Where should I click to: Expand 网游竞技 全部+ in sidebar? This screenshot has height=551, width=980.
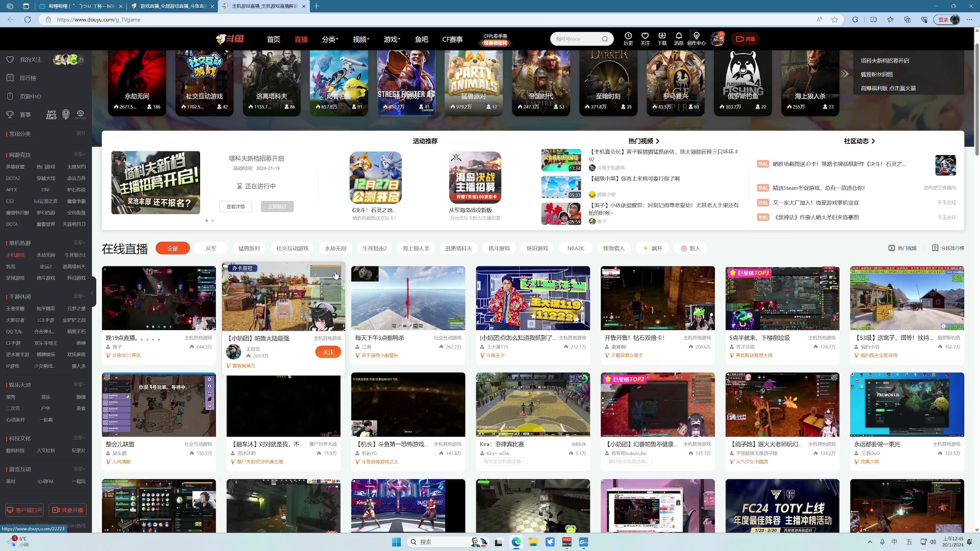pos(79,154)
